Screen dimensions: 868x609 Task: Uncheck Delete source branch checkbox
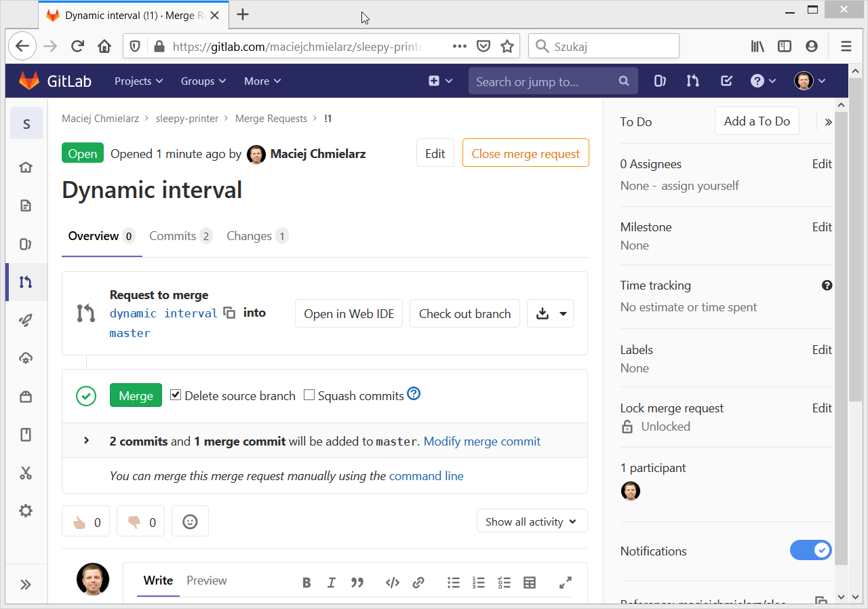(176, 395)
